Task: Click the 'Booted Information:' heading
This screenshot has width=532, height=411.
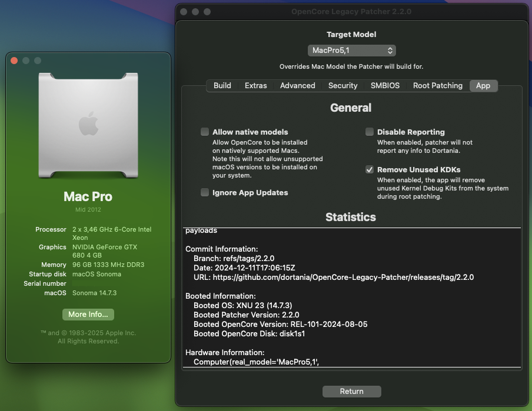Action: tap(221, 296)
